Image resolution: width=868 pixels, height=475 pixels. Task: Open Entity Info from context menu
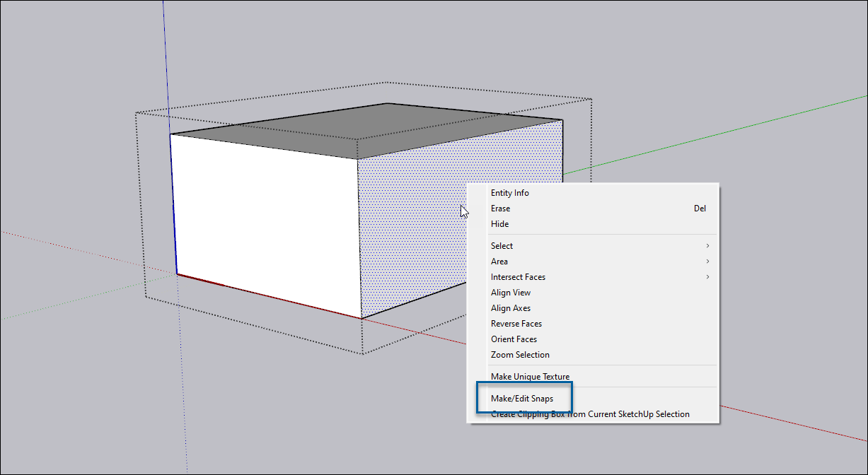click(x=593, y=193)
